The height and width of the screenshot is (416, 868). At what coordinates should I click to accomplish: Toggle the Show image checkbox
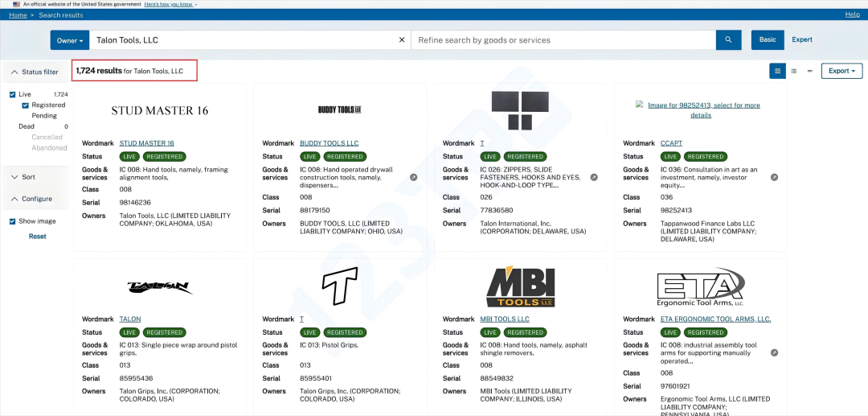pyautogui.click(x=13, y=221)
